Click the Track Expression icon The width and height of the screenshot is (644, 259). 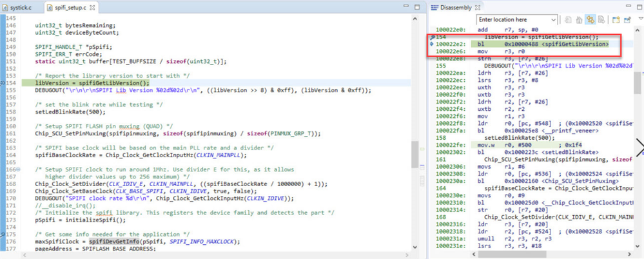pos(601,20)
